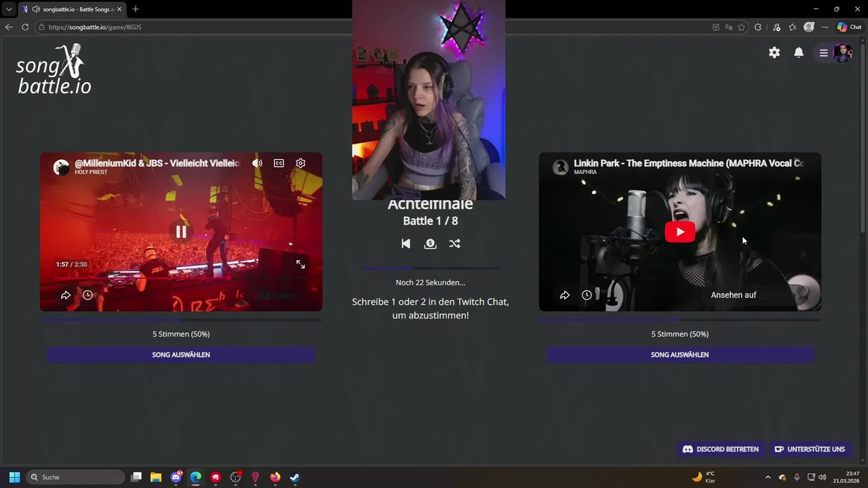
Task: Add left video to Watch Later
Action: point(87,295)
